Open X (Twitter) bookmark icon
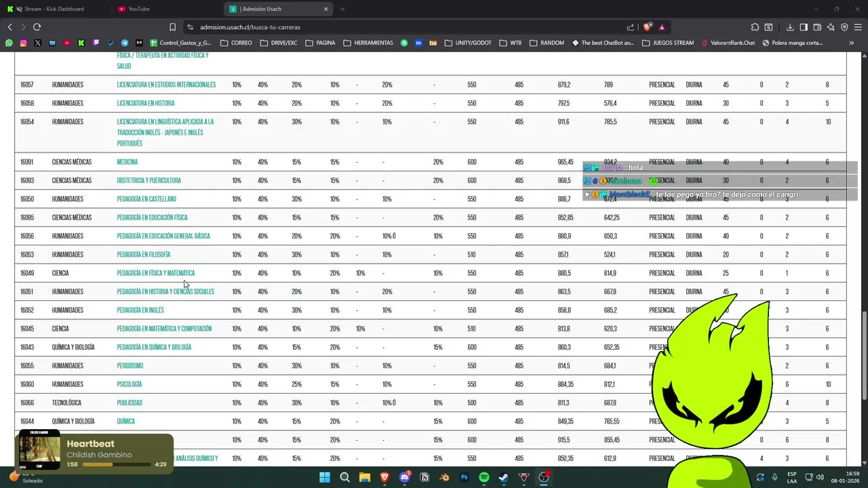This screenshot has height=488, width=868. point(37,43)
